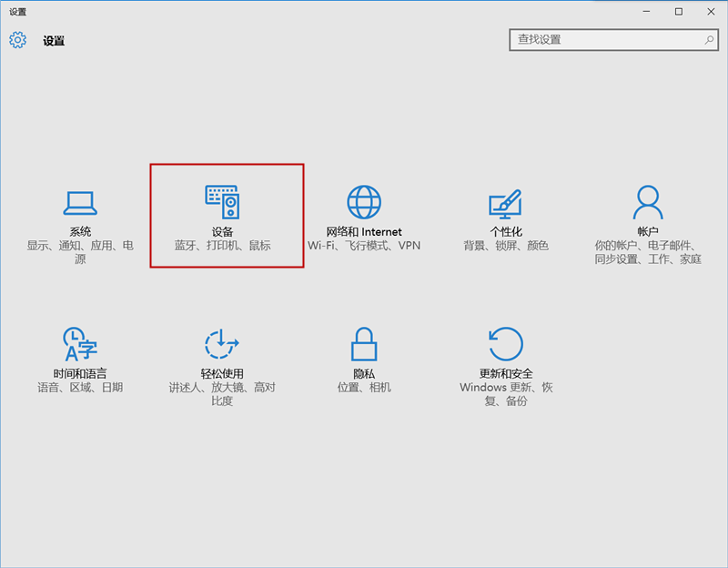
Task: Click the settings gear icon beside 设置
Action: (17, 40)
